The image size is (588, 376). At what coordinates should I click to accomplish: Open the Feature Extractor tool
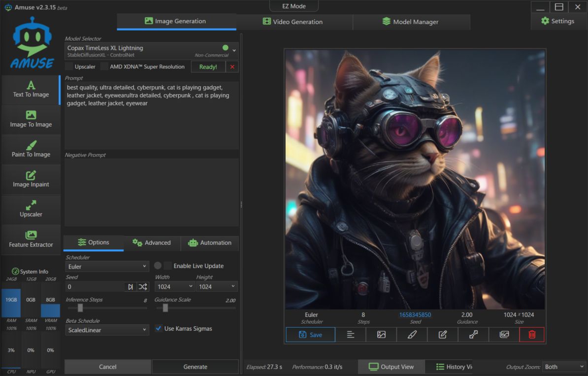31,239
